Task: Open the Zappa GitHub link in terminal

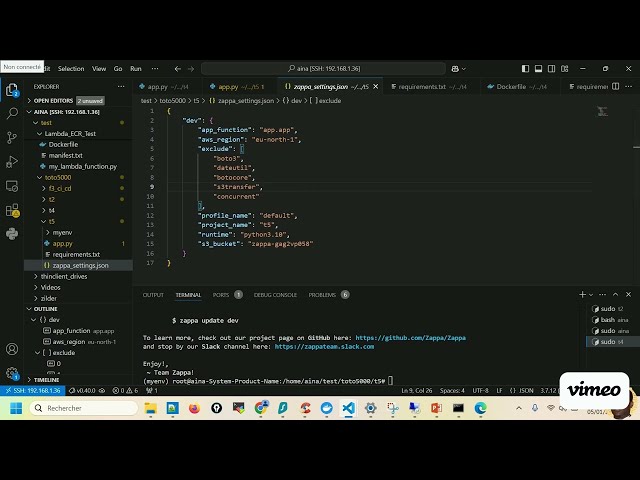Action: [x=410, y=338]
